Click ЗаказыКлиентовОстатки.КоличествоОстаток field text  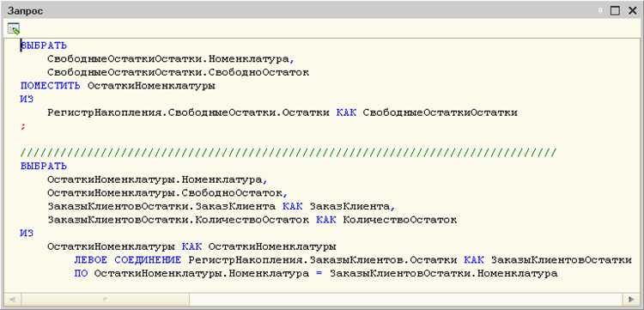pos(179,220)
